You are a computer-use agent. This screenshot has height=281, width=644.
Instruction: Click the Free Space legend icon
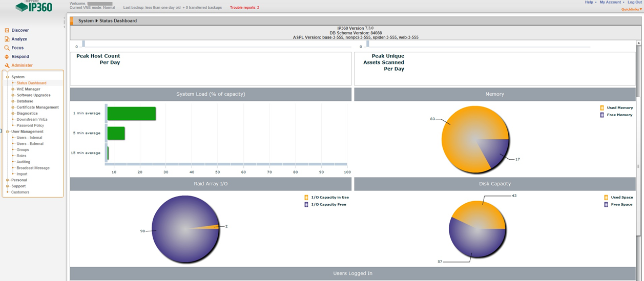point(606,204)
